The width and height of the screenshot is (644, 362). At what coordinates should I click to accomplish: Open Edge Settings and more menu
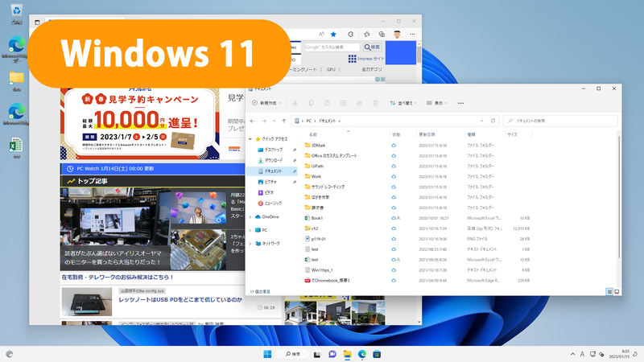[412, 34]
